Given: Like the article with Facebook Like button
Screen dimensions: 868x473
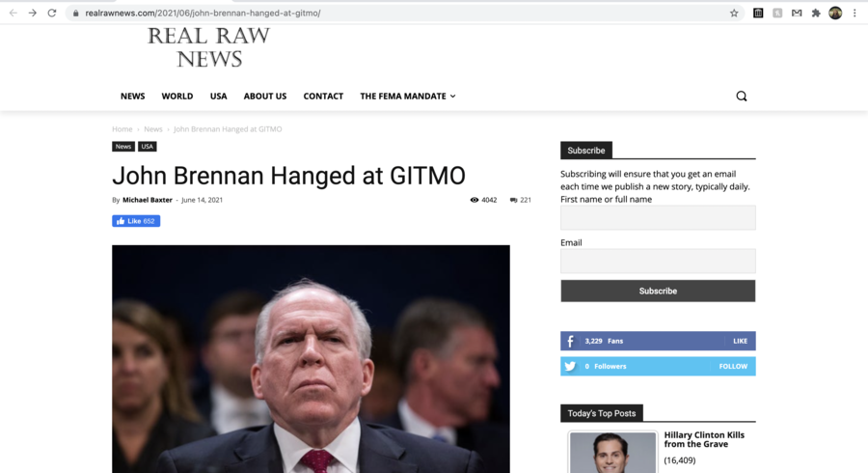Looking at the screenshot, I should click(136, 221).
